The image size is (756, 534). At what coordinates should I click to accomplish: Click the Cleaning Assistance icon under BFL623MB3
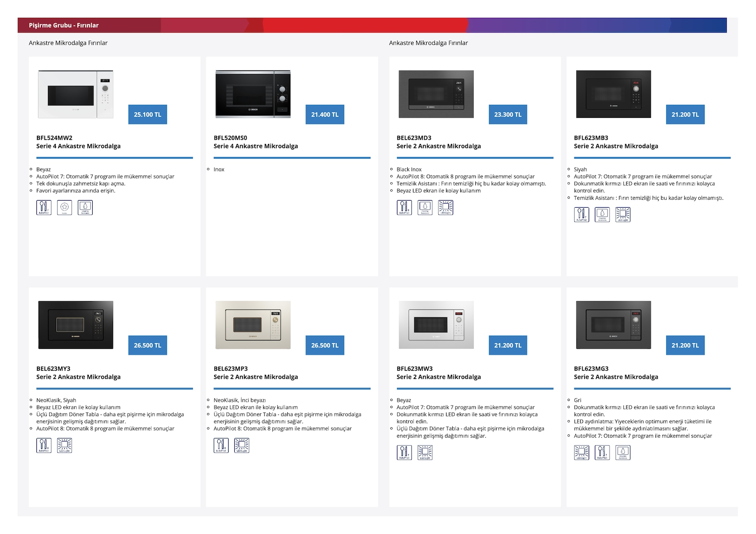point(602,215)
